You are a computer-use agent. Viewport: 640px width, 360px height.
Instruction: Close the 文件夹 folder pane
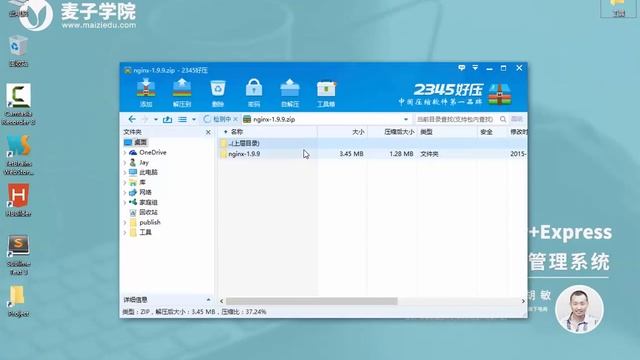click(208, 132)
